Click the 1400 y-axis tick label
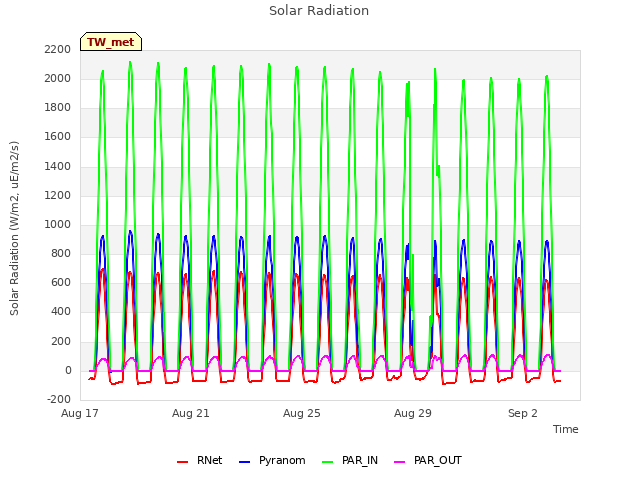The width and height of the screenshot is (640, 480). (58, 166)
